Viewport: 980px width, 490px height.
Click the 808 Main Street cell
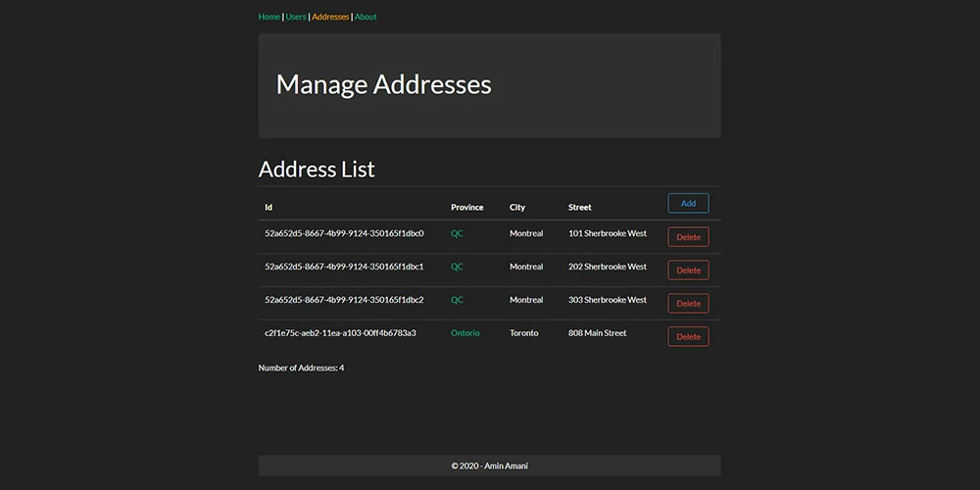coord(597,333)
